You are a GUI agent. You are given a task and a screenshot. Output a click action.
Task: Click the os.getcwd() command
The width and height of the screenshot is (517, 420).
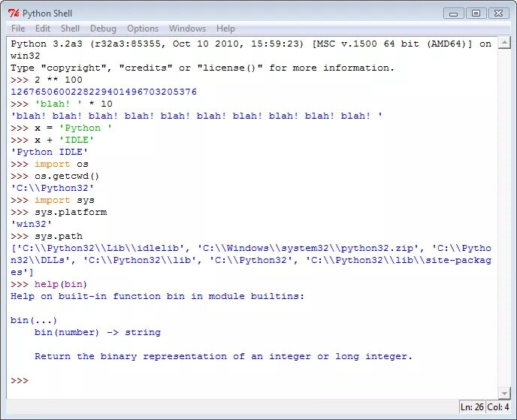coord(55,176)
